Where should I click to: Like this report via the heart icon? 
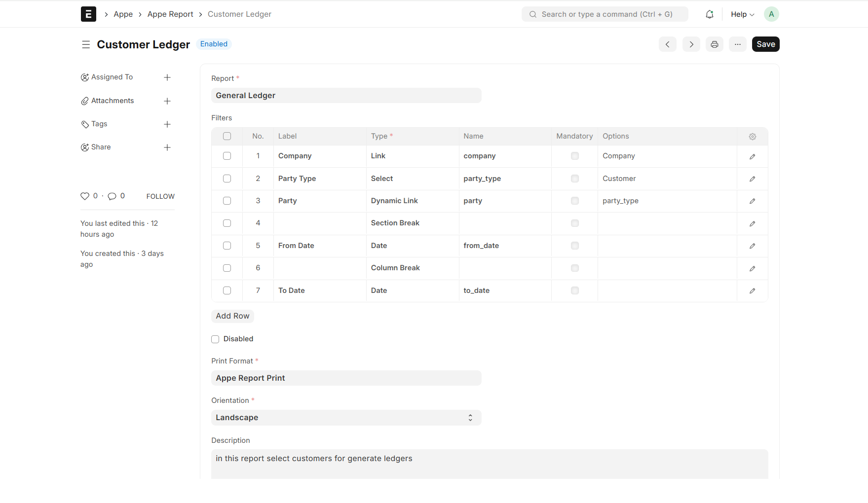(x=85, y=196)
